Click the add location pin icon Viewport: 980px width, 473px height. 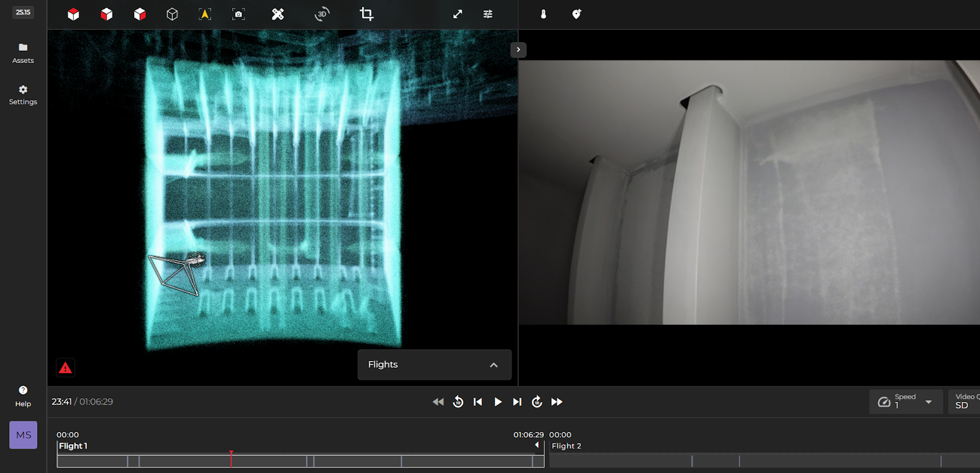click(576, 14)
